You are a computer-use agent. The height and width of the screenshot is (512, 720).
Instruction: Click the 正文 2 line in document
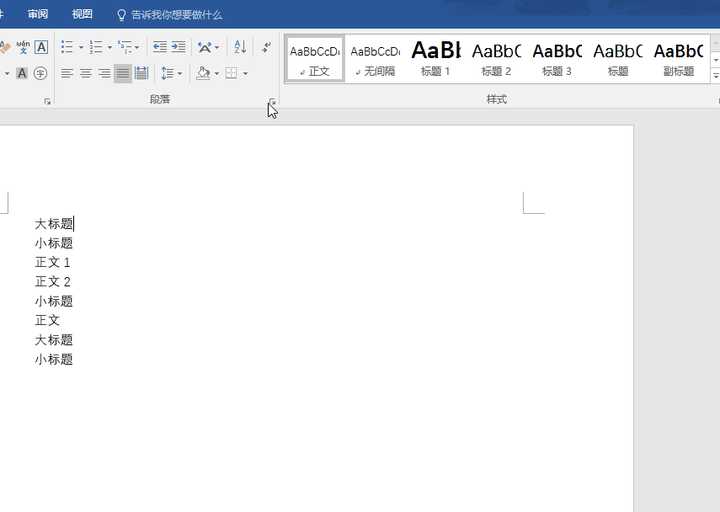pyautogui.click(x=52, y=282)
